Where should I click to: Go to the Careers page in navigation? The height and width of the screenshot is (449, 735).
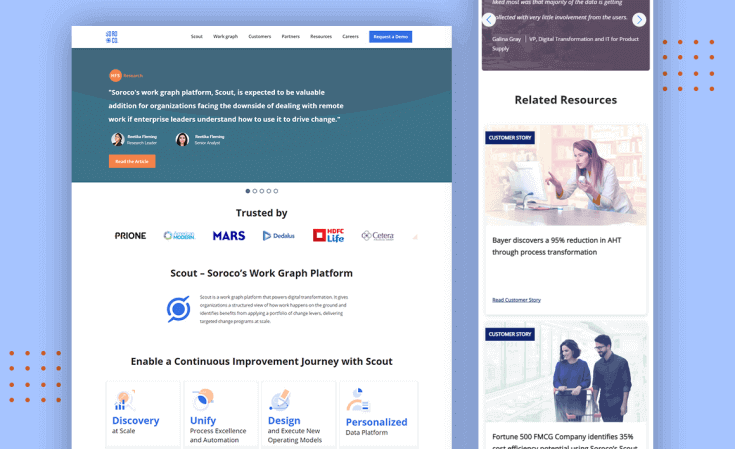coord(350,36)
